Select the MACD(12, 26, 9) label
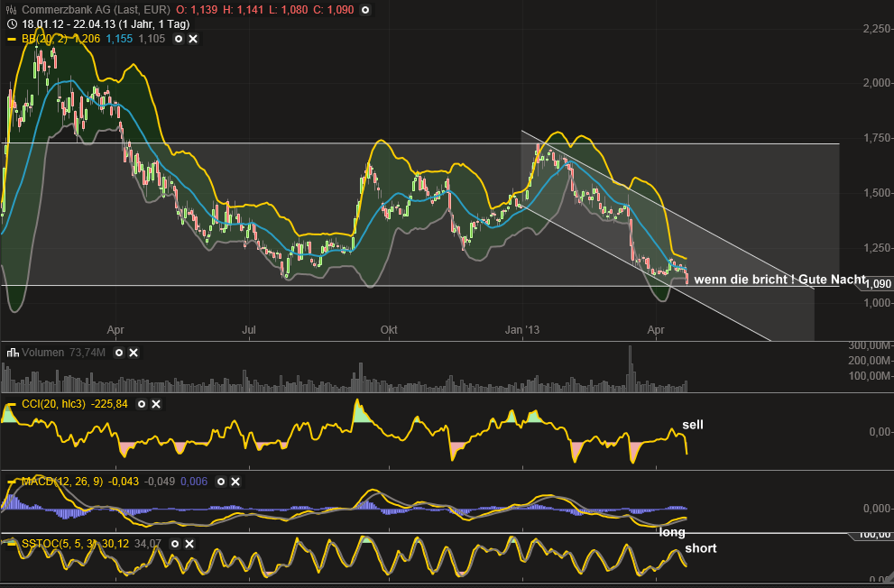Viewport: 894px width, 588px height. coord(62,482)
